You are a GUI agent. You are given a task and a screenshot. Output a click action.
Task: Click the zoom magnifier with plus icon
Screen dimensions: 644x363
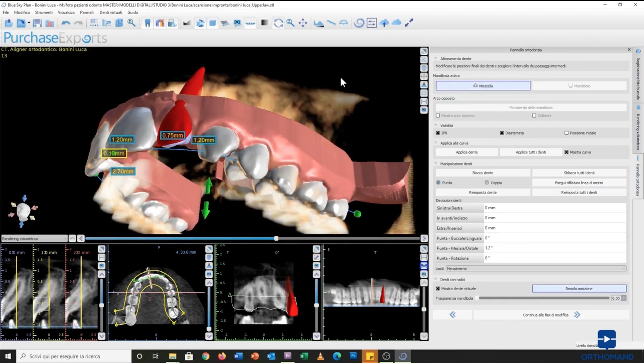pyautogui.click(x=291, y=23)
